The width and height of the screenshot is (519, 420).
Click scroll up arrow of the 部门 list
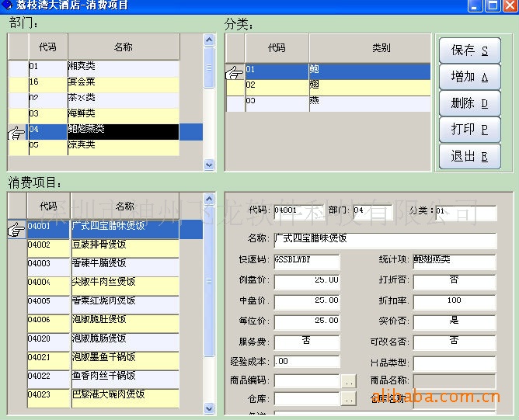209,40
